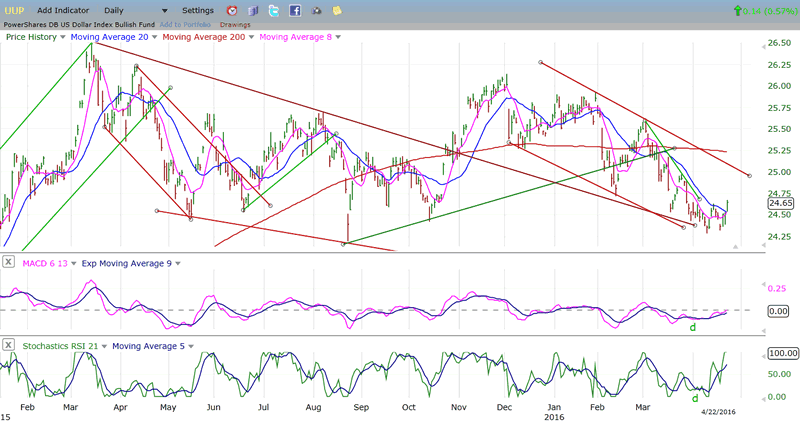Open the Moving Average 8 dropdown
Viewport: 800px width, 422px height.
click(x=337, y=37)
